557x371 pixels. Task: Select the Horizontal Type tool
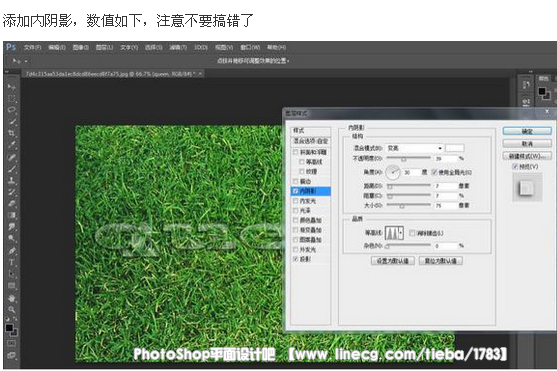[x=11, y=262]
